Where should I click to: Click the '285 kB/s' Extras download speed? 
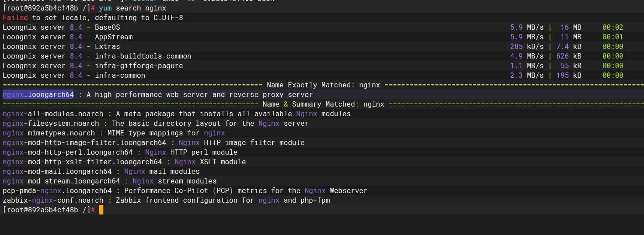tap(527, 46)
